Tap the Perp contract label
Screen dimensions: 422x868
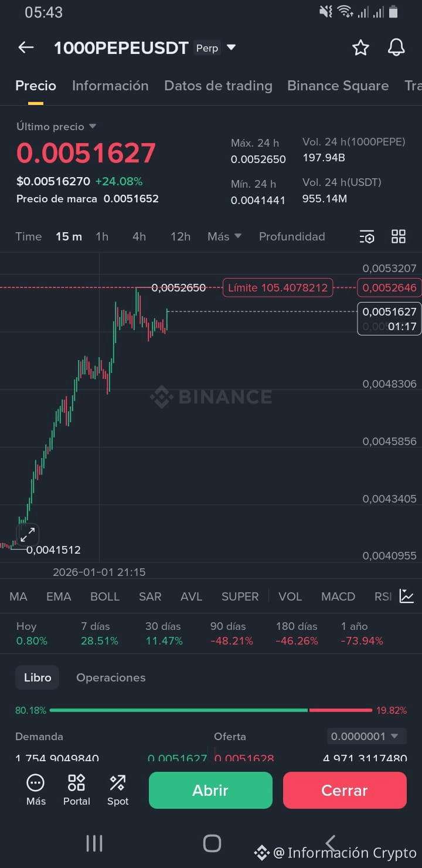click(207, 48)
